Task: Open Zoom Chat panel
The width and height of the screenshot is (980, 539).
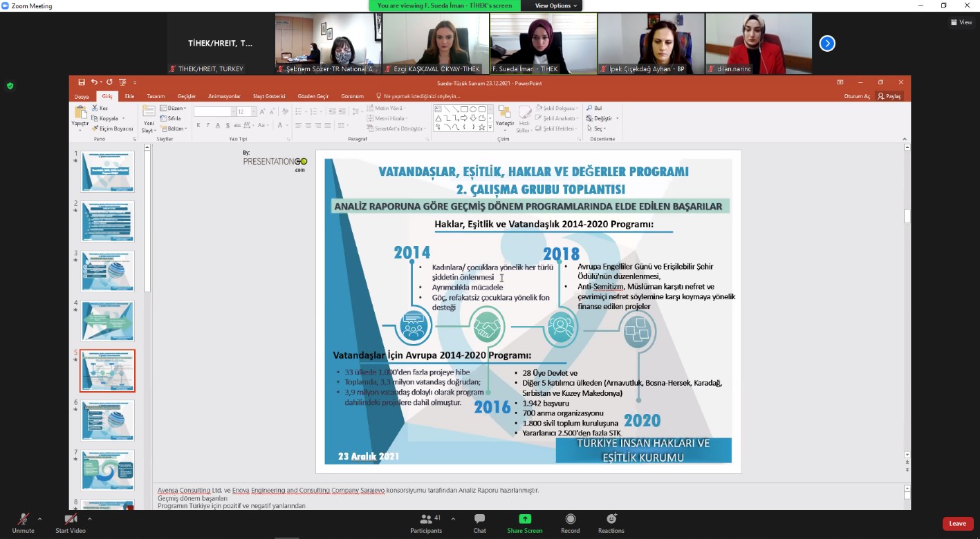Action: pos(479,523)
